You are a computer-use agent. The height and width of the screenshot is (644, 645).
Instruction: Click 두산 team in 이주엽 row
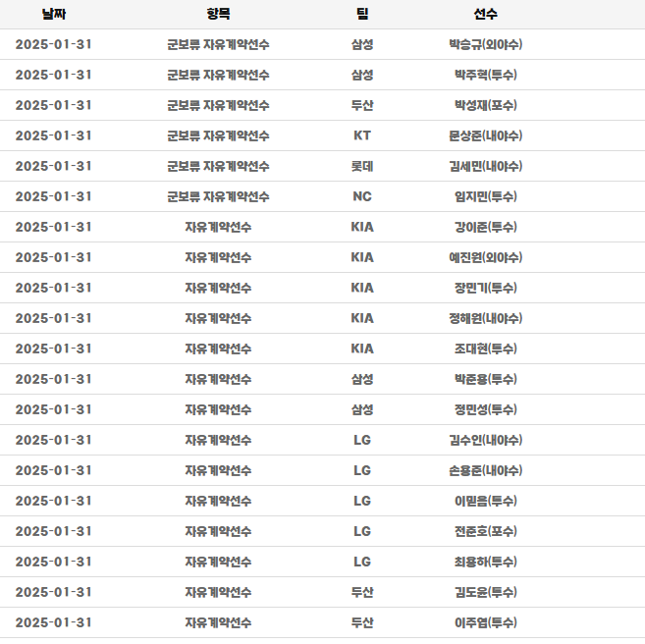coord(362,622)
